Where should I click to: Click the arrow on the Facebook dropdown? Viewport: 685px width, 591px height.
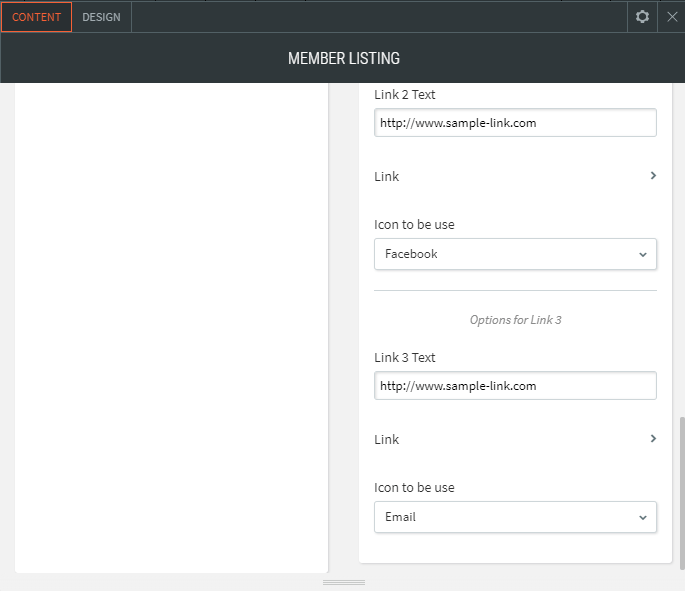(x=643, y=254)
